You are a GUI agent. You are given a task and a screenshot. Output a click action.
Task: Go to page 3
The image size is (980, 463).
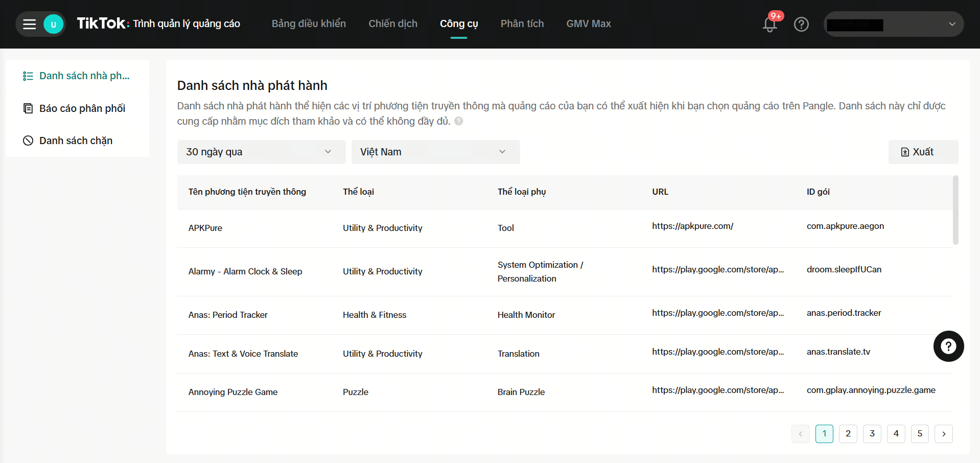pyautogui.click(x=872, y=434)
